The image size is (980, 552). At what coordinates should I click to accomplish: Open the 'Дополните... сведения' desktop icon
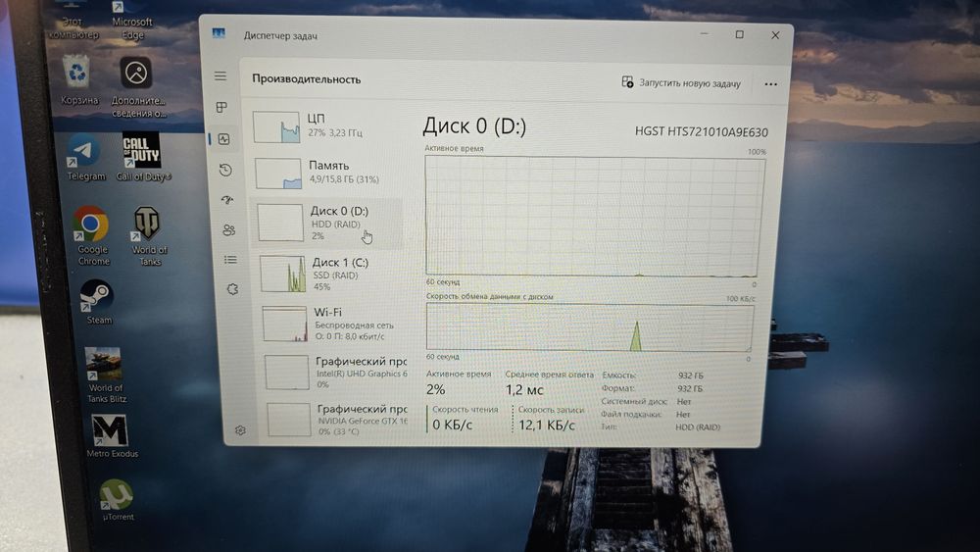(138, 87)
